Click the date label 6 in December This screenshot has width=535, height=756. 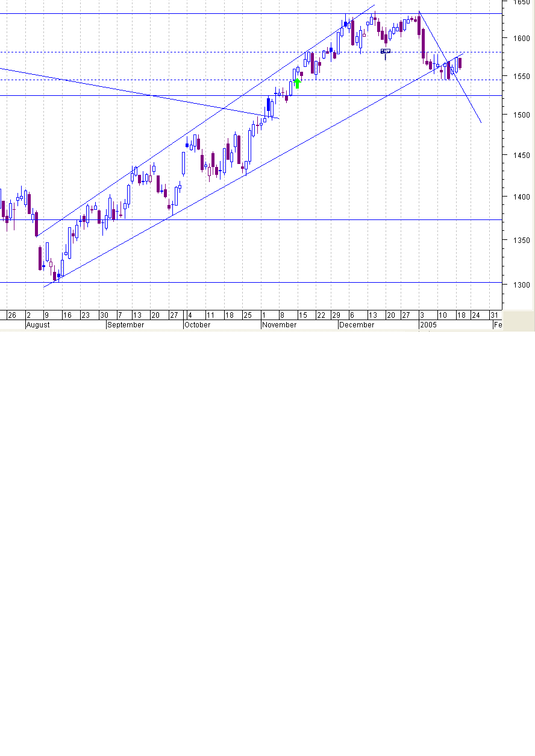352,315
